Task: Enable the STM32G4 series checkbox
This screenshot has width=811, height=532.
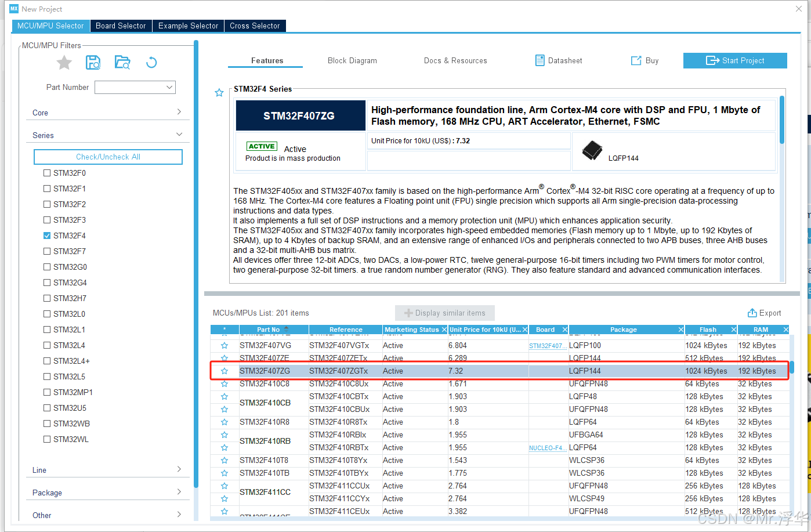Action: coord(47,283)
